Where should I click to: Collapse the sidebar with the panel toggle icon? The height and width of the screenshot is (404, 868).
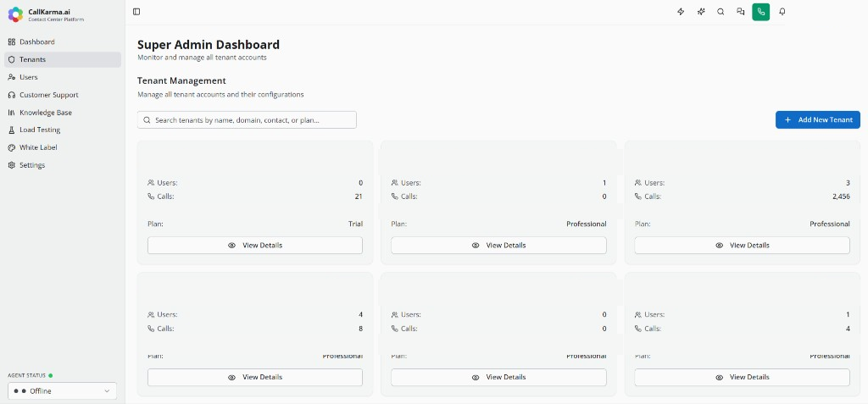[x=136, y=12]
